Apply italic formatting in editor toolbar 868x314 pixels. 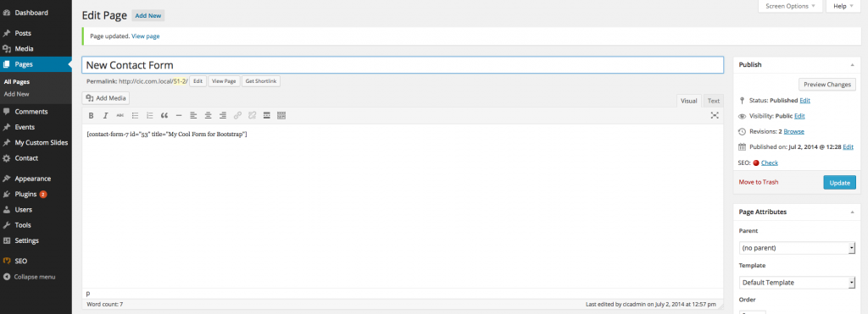105,116
